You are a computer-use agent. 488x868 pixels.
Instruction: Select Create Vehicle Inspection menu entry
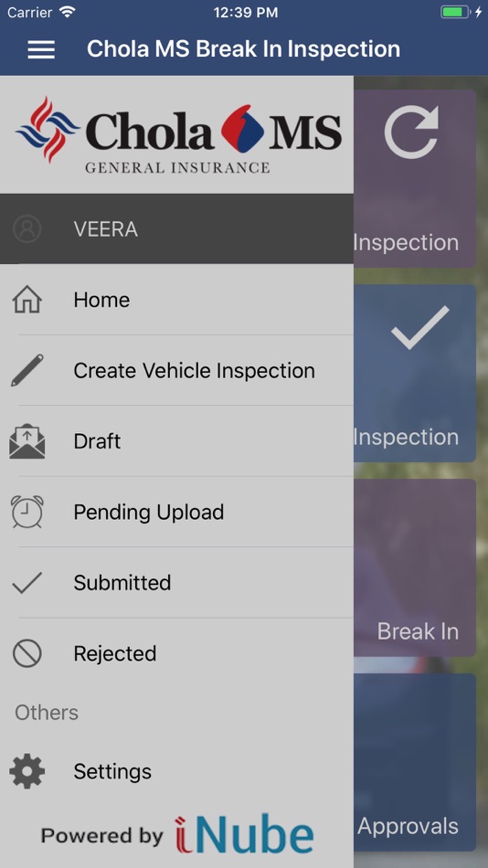[x=176, y=370]
